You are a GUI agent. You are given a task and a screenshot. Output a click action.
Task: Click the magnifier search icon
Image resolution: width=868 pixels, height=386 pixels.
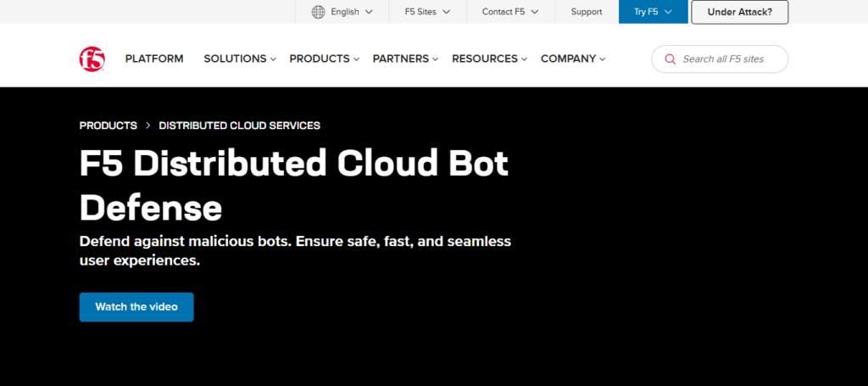pos(670,59)
